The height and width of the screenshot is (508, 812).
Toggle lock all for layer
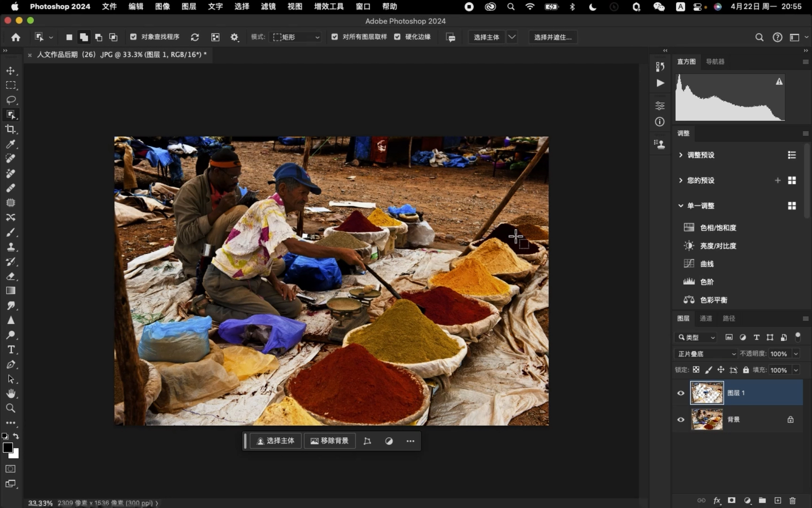746,370
